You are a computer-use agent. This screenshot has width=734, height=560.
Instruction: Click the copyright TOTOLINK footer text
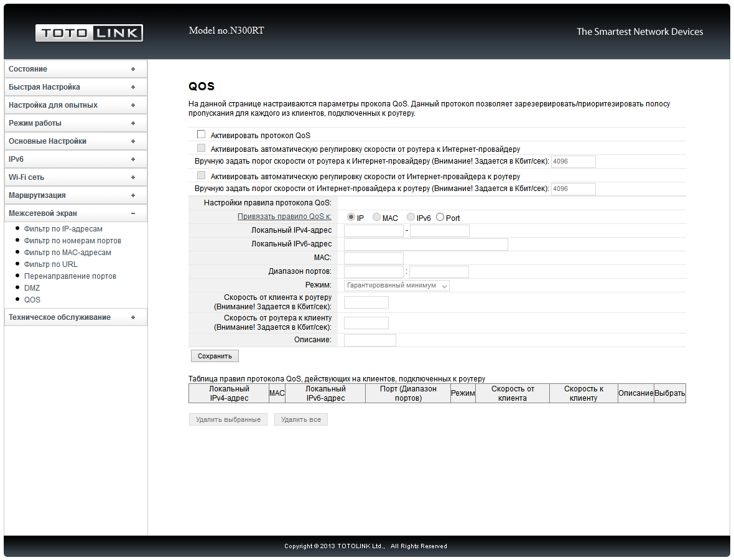click(x=366, y=546)
